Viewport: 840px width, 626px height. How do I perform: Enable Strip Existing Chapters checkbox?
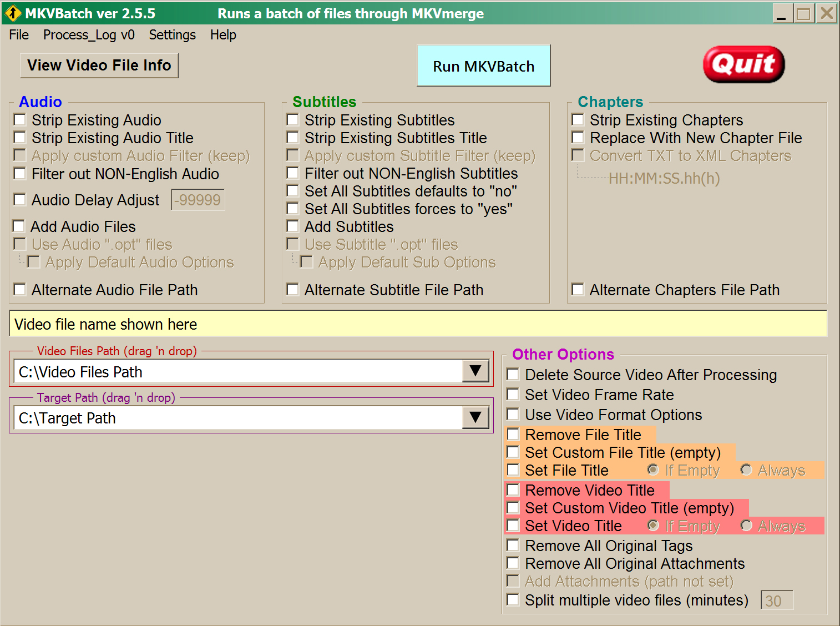(x=578, y=120)
